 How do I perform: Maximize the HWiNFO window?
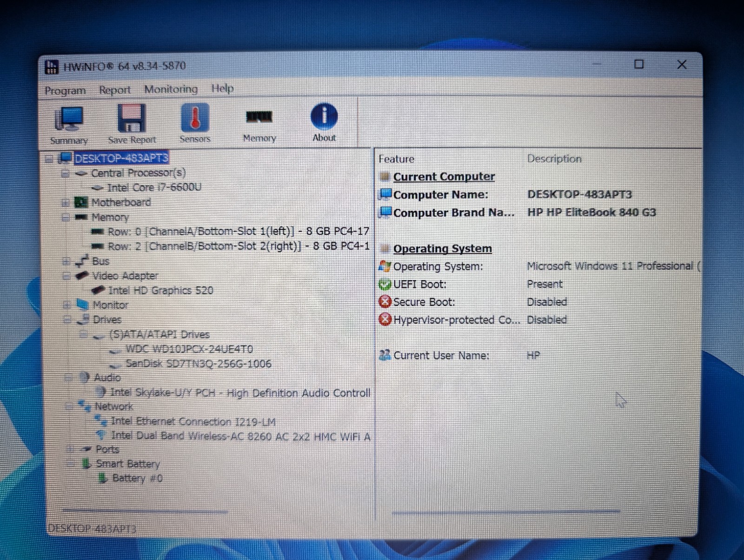pos(639,64)
